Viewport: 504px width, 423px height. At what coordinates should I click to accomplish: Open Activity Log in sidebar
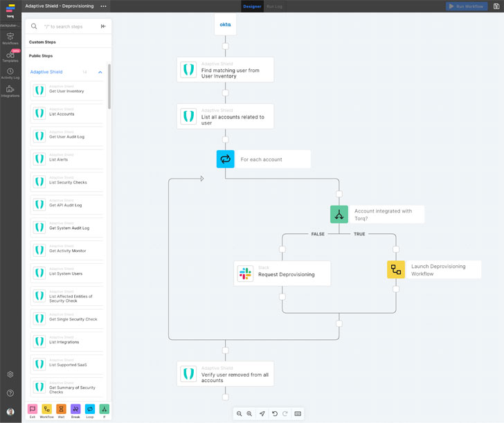(x=10, y=73)
